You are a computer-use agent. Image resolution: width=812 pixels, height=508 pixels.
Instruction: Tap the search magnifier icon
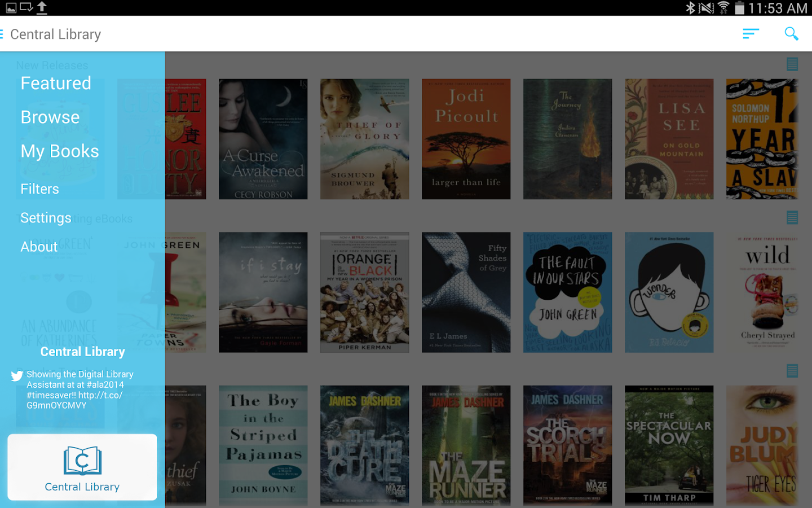(x=792, y=34)
